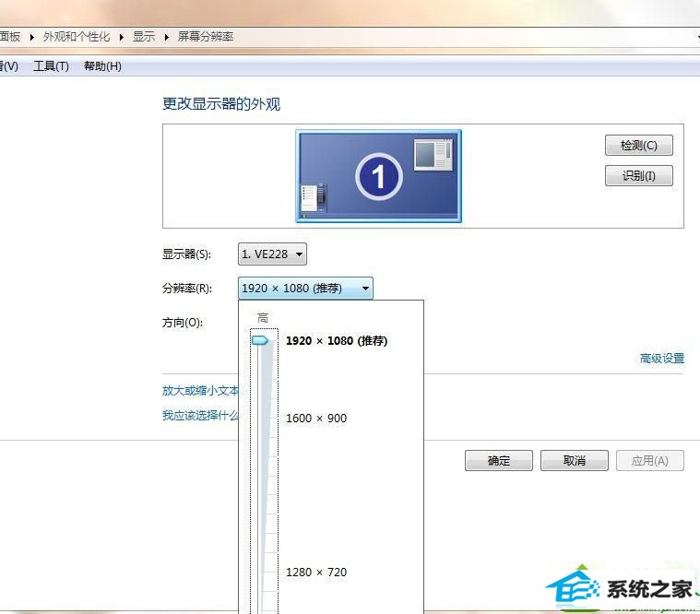Click the 应用(A) apply button
700x614 pixels.
tap(650, 461)
